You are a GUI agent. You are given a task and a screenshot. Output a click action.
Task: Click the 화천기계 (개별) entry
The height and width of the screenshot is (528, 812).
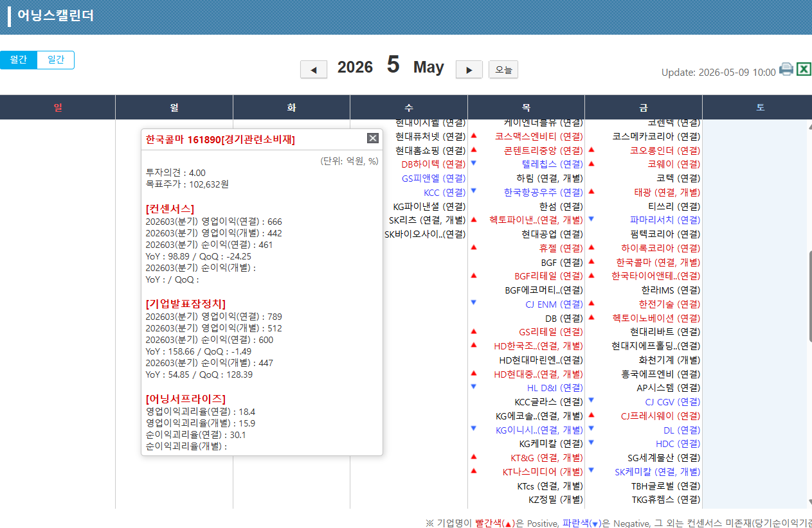[x=669, y=360]
